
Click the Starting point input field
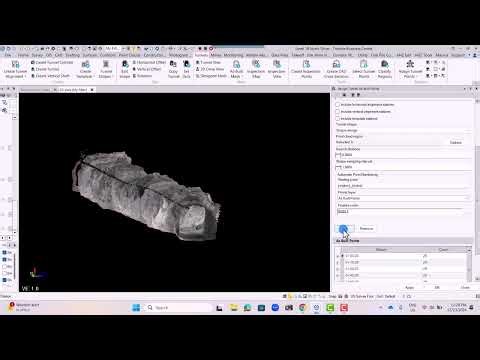404,186
